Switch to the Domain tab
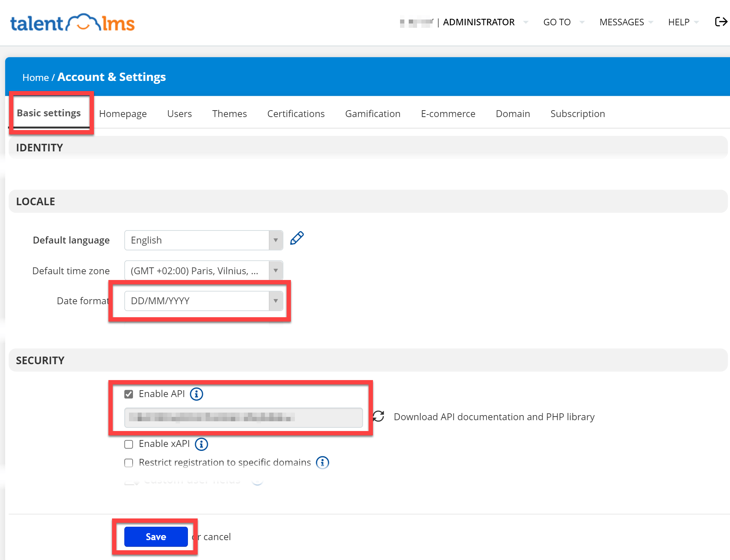Image resolution: width=730 pixels, height=560 pixels. point(513,114)
